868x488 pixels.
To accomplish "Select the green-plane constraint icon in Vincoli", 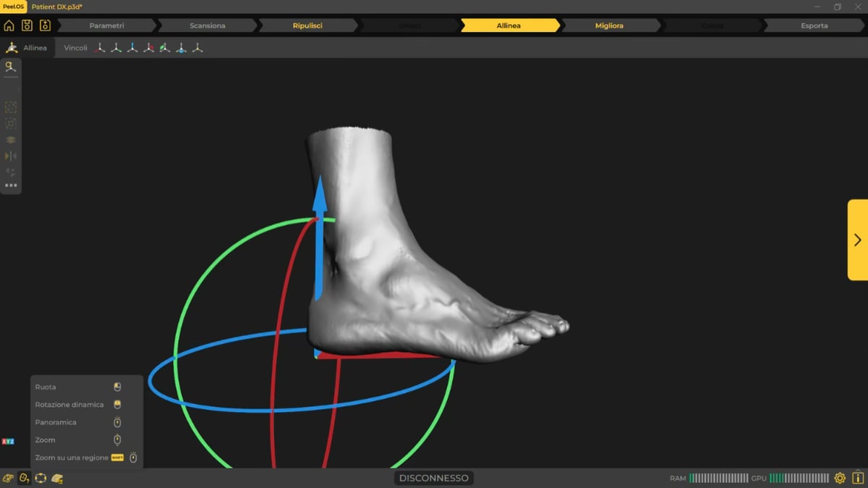I will point(165,48).
